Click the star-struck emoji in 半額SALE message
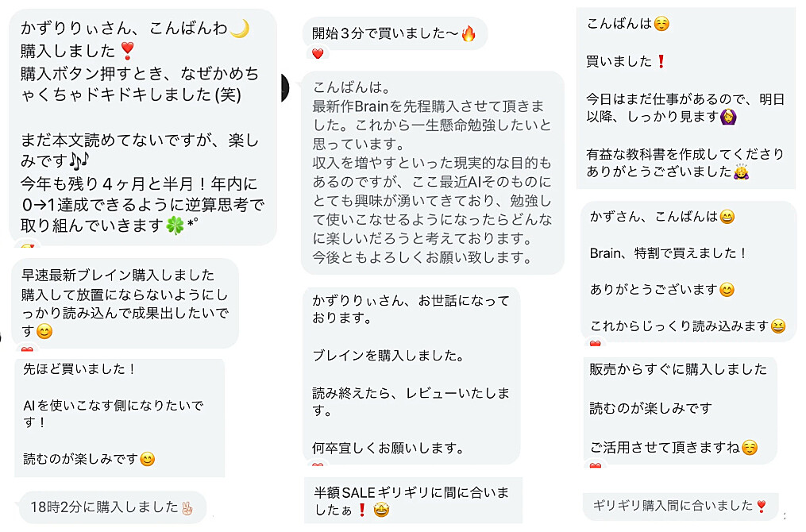 pyautogui.click(x=381, y=511)
